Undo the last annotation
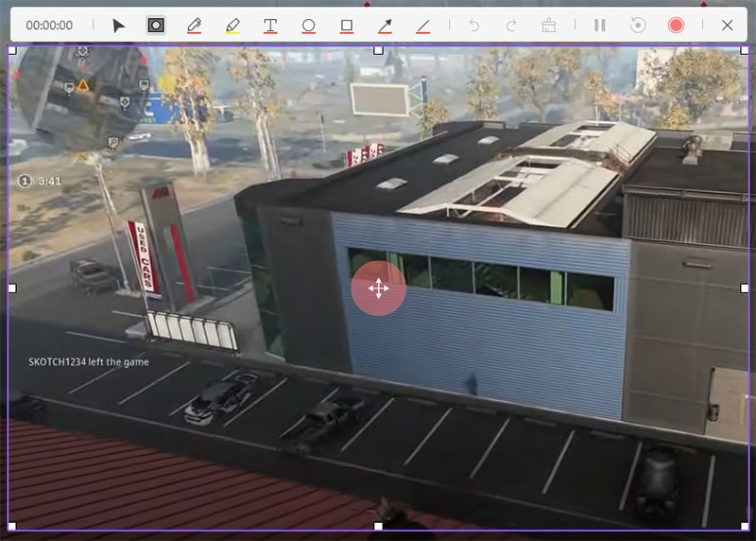 tap(474, 26)
